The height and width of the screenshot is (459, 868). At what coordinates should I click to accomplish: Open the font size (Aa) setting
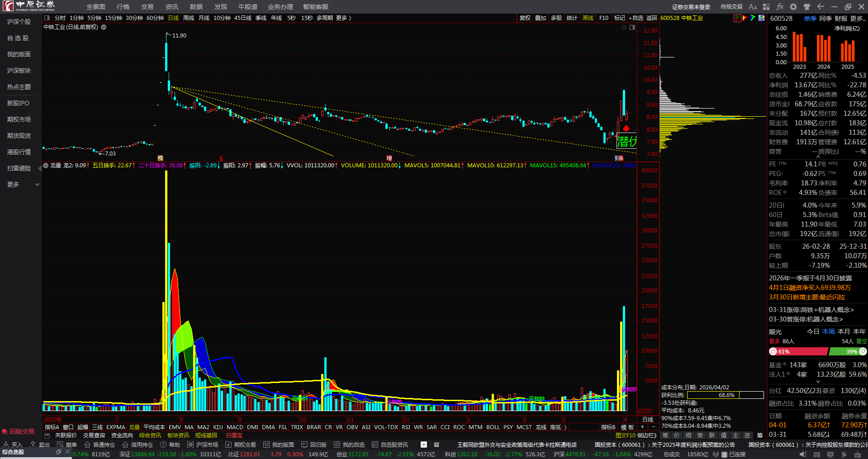click(x=753, y=7)
